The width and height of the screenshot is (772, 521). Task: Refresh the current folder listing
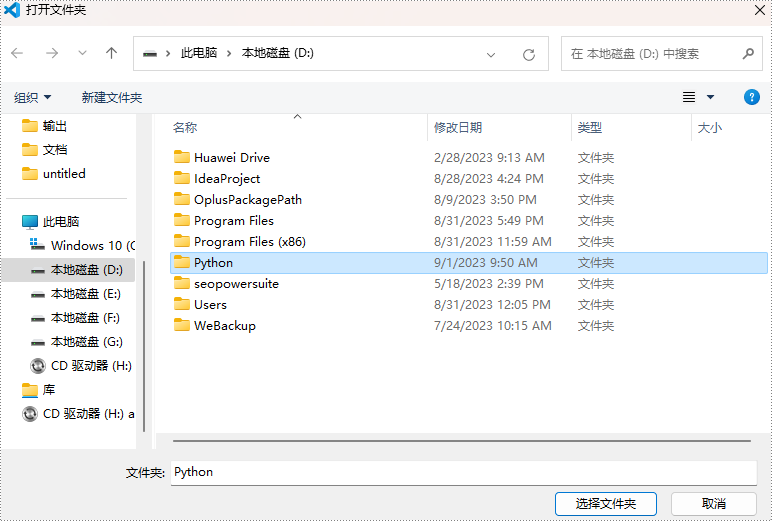coord(529,54)
